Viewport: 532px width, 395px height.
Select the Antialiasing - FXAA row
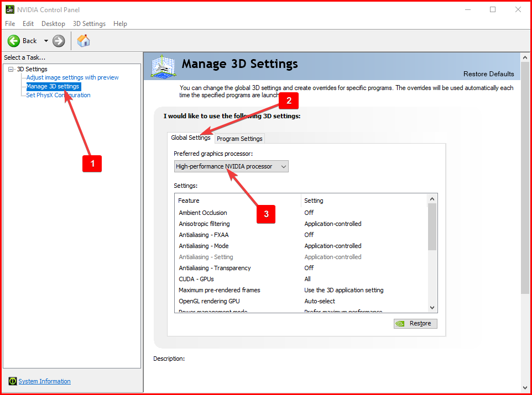tap(301, 235)
